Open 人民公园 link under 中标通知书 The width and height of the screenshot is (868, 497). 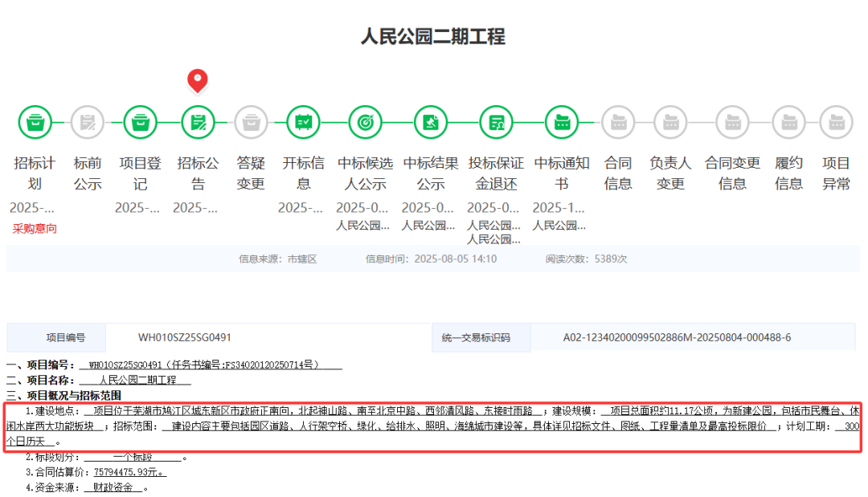click(x=559, y=226)
